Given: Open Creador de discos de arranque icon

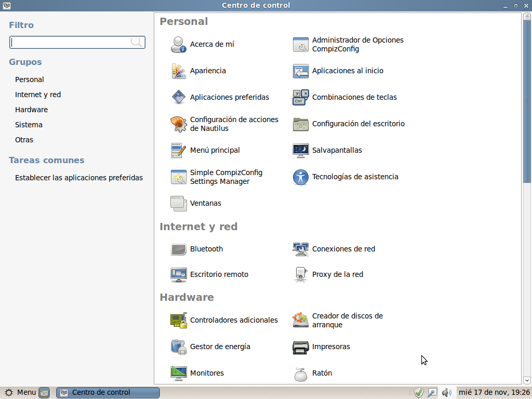Looking at the screenshot, I should 301,320.
